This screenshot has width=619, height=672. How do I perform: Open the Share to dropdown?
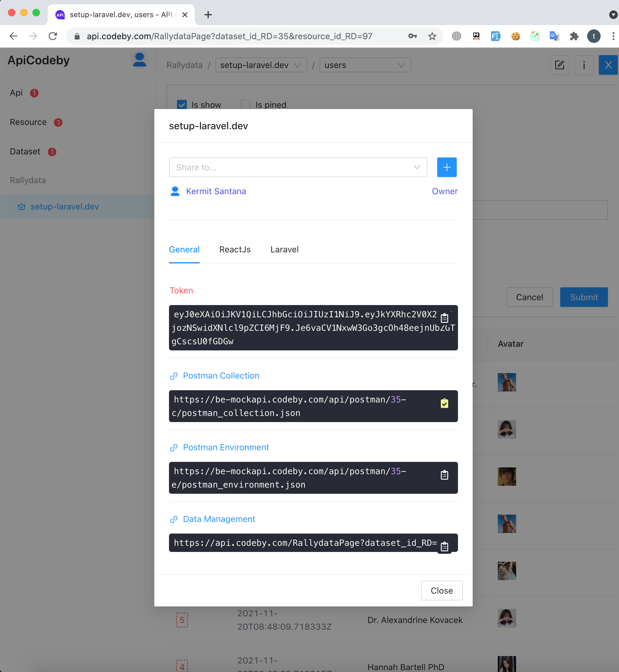(x=298, y=167)
